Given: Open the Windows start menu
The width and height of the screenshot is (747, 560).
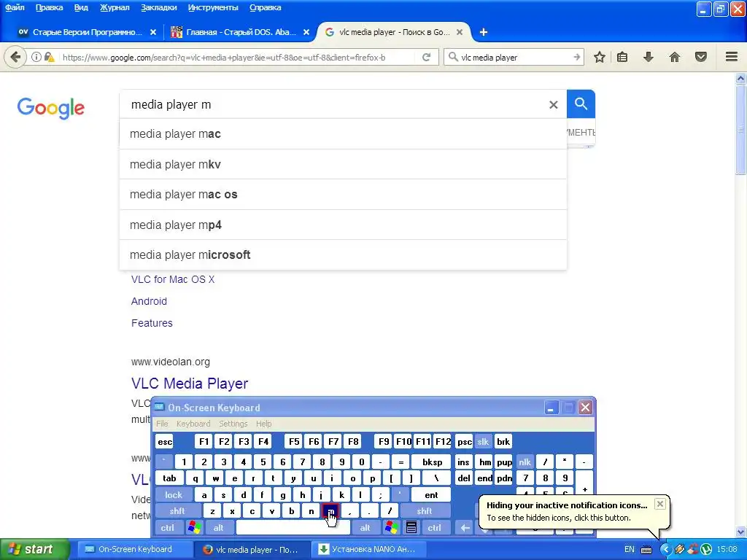Looking at the screenshot, I should click(34, 550).
